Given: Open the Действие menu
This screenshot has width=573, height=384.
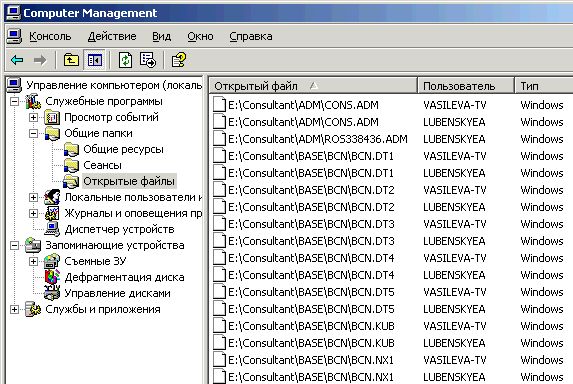Looking at the screenshot, I should pyautogui.click(x=112, y=36).
